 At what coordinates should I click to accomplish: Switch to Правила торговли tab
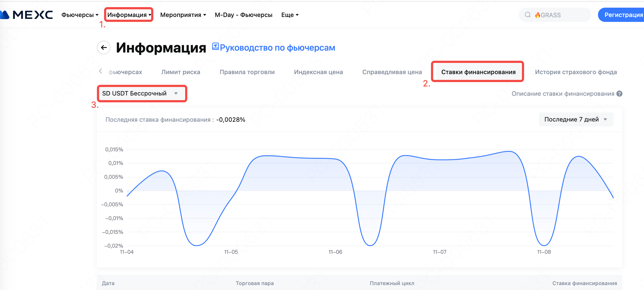tap(247, 72)
